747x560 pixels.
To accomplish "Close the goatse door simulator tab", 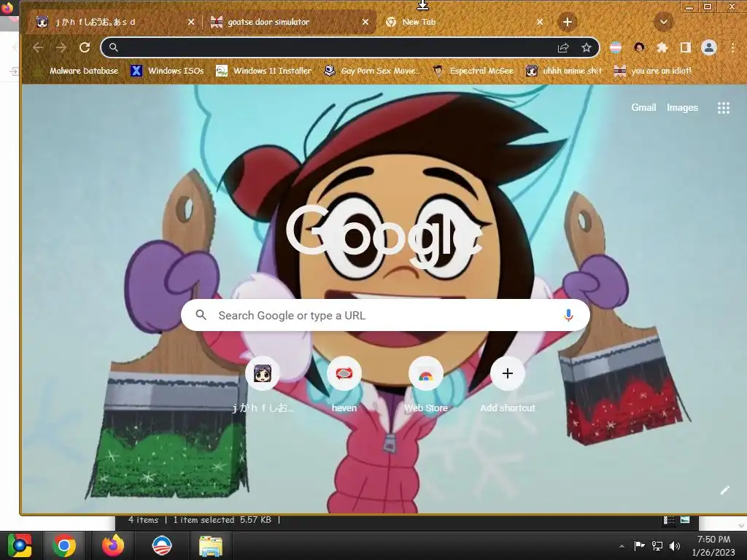I will [x=365, y=22].
